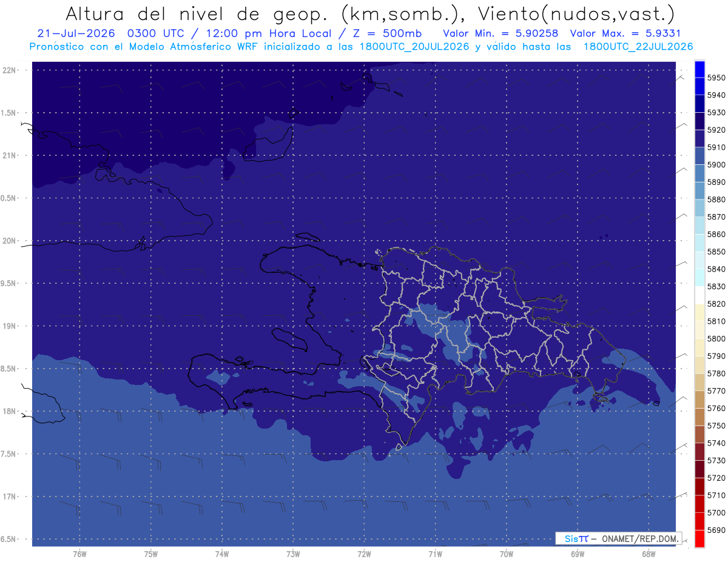This screenshot has width=728, height=562.
Task: Click the "73W" longitude label
Action: pyautogui.click(x=293, y=554)
